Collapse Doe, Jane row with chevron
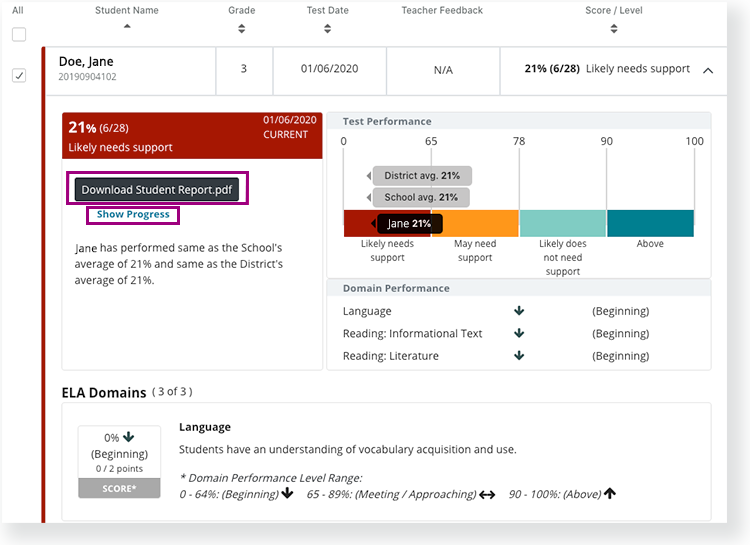Screen dimensions: 750x545 coord(708,70)
